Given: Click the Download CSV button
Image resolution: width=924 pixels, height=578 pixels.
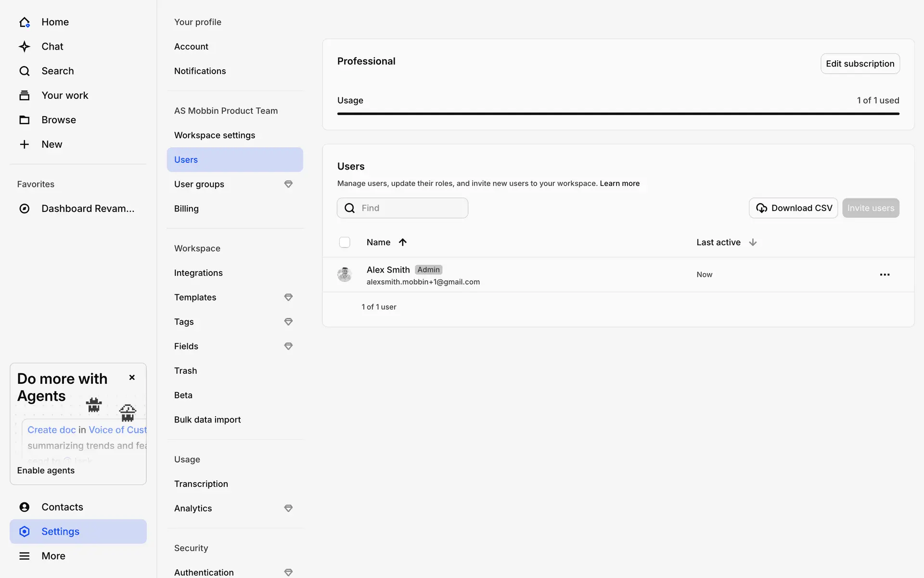Looking at the screenshot, I should 793,208.
